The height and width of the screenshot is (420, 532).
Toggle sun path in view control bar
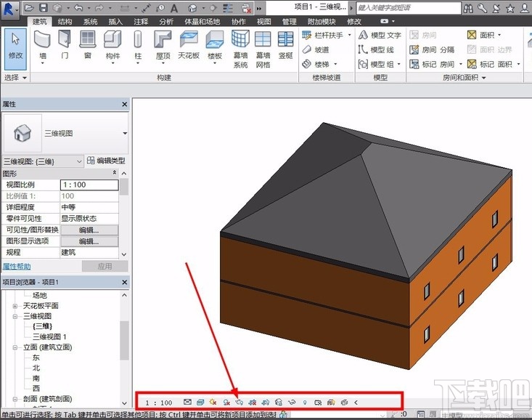pos(213,402)
